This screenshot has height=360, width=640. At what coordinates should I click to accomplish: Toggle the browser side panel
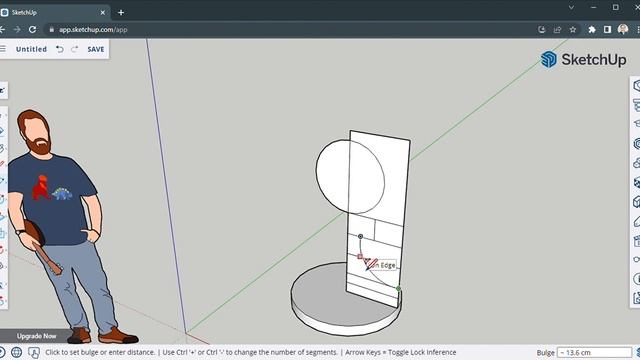coord(607,29)
